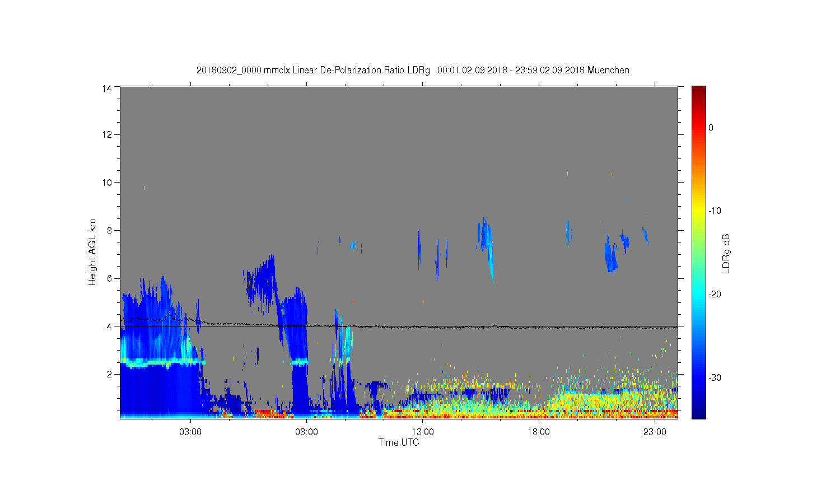This screenshot has width=840, height=504.
Task: Click the 12 km height tick label
Action: (x=107, y=134)
